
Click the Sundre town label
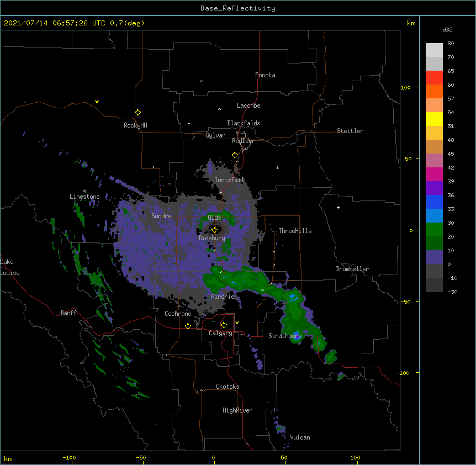click(x=161, y=216)
